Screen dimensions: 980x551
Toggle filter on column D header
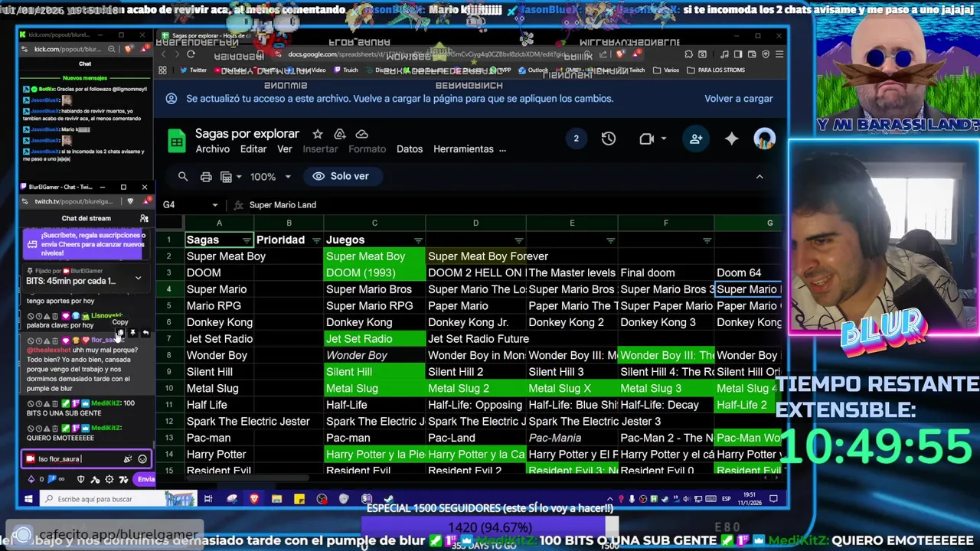click(518, 240)
